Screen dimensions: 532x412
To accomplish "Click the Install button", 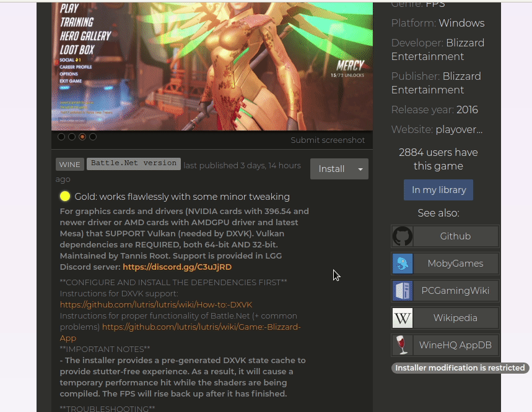I will coord(331,169).
